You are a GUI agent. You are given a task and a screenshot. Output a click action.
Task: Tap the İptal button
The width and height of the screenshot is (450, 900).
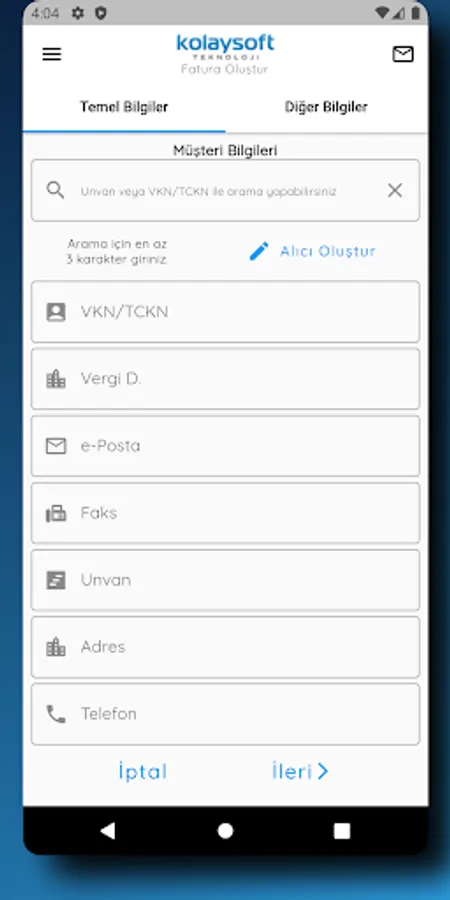click(142, 771)
